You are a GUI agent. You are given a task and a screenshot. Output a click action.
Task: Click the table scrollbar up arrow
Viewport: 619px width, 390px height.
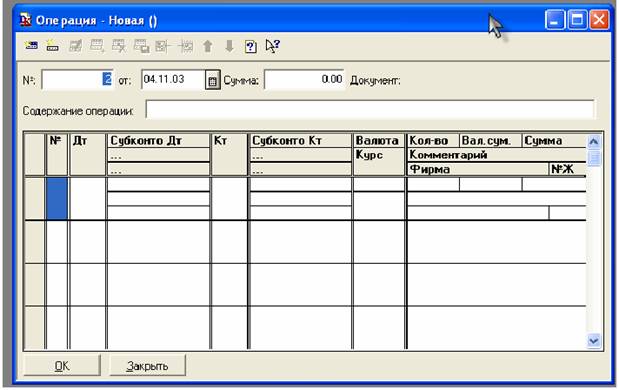pyautogui.click(x=594, y=142)
